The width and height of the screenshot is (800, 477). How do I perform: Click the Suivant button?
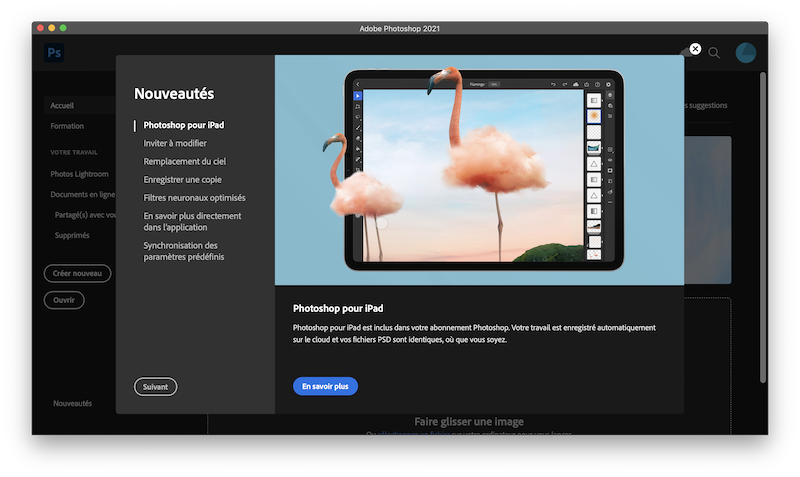pyautogui.click(x=156, y=387)
